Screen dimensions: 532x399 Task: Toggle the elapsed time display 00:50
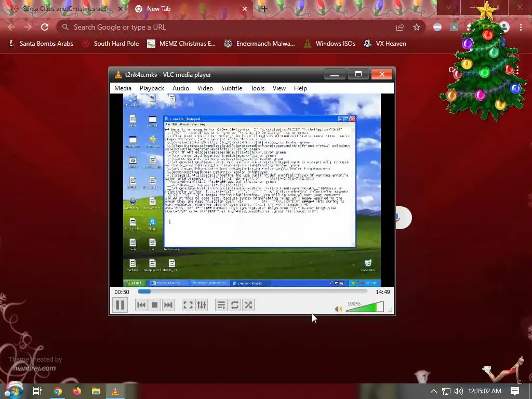point(122,292)
